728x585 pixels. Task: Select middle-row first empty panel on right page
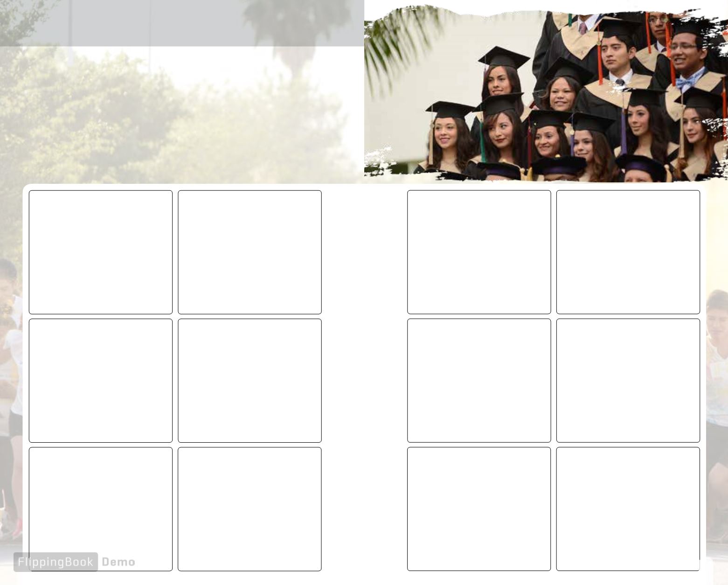pos(479,381)
